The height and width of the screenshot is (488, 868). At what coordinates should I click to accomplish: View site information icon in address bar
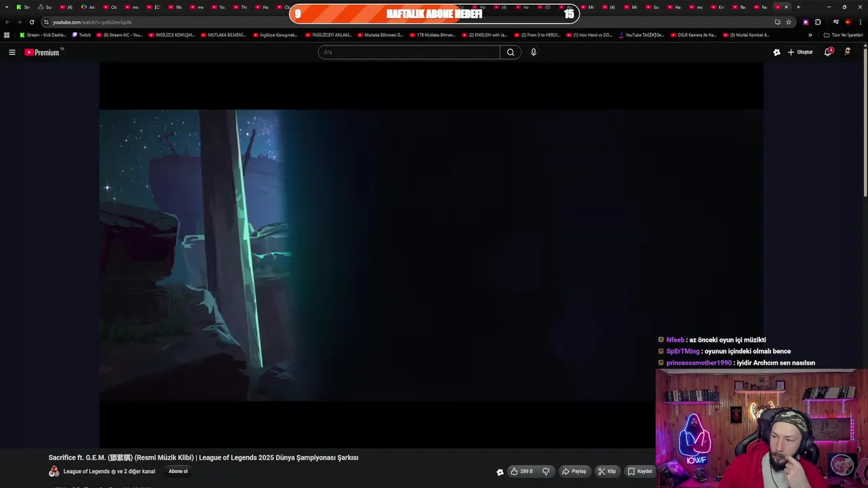coord(46,22)
